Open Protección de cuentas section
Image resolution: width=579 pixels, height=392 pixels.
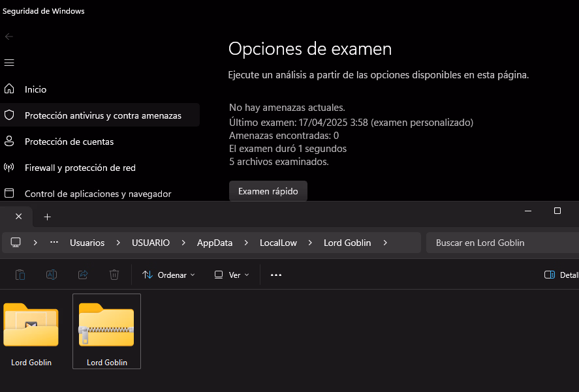point(69,142)
